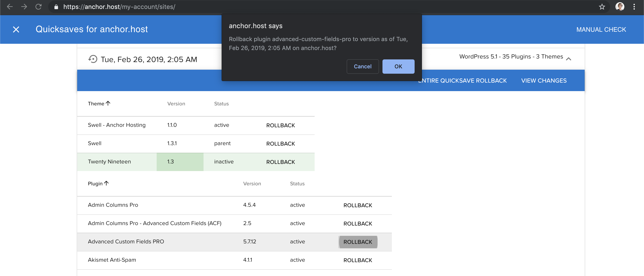Click the browser forward arrow
Image resolution: width=644 pixels, height=276 pixels.
[24, 7]
